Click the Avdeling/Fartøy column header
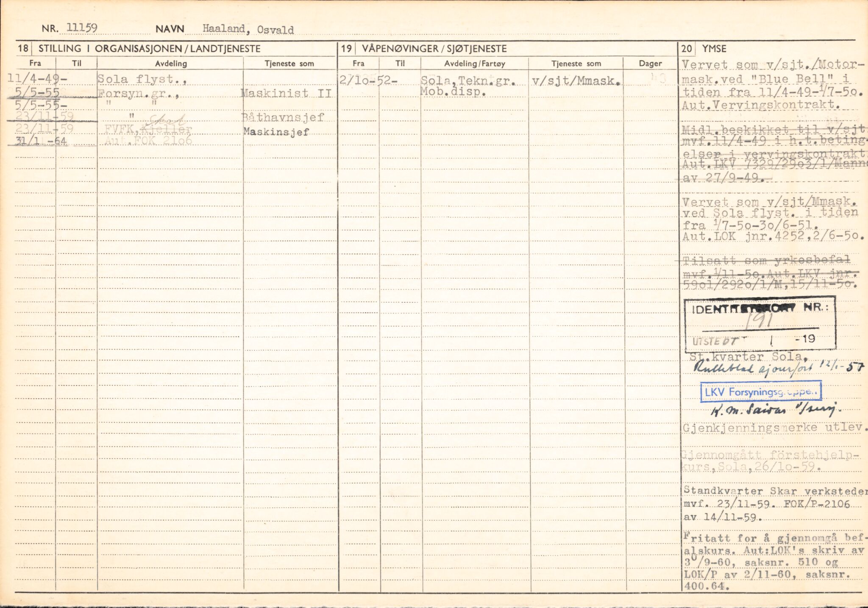This screenshot has width=868, height=608. [475, 64]
